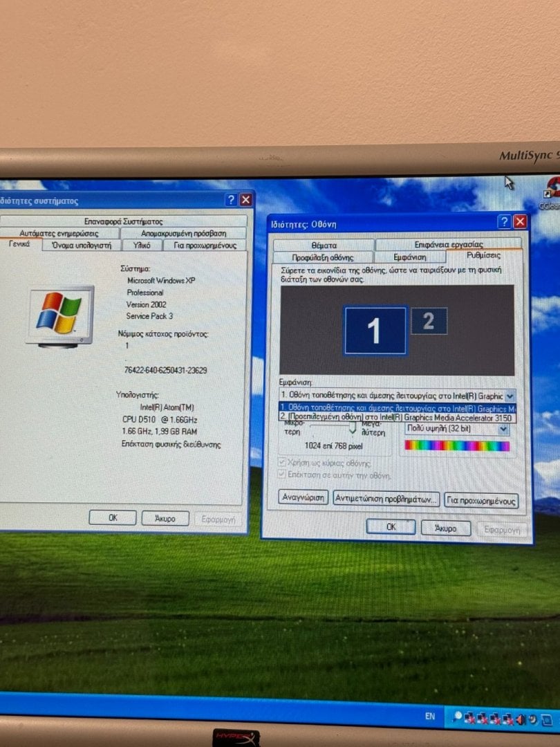
Task: Select monitor 1 in the display preview
Action: coord(375,331)
